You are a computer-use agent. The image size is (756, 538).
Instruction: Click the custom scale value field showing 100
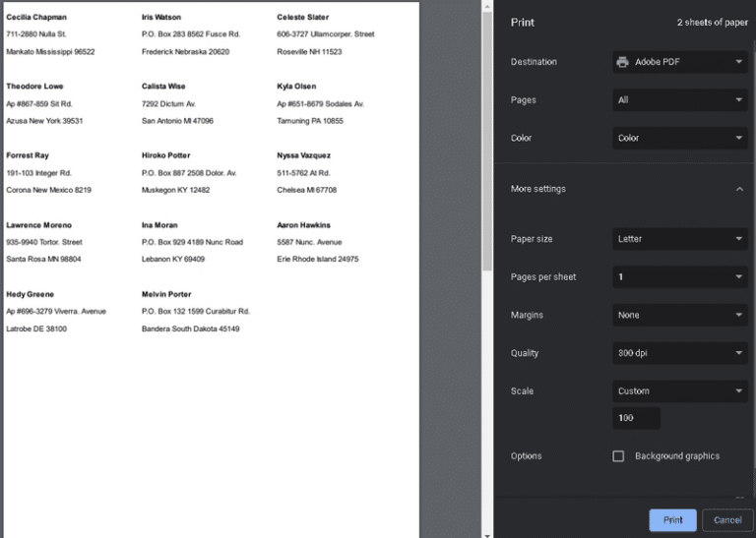point(636,418)
